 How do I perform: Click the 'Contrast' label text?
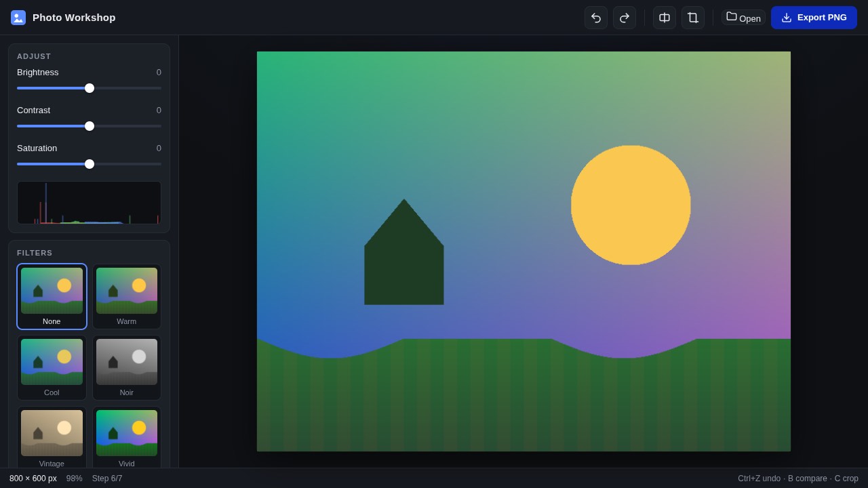pos(33,110)
